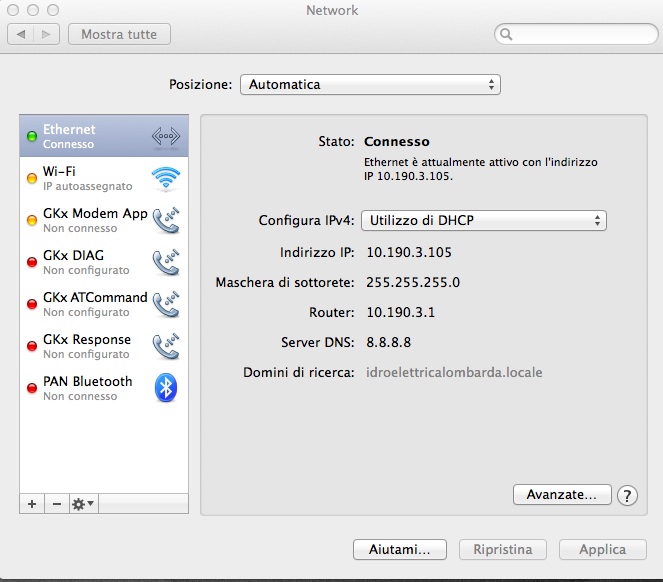Image resolution: width=663 pixels, height=582 pixels.
Task: Click the Wi-Fi signal icon
Action: (x=166, y=178)
